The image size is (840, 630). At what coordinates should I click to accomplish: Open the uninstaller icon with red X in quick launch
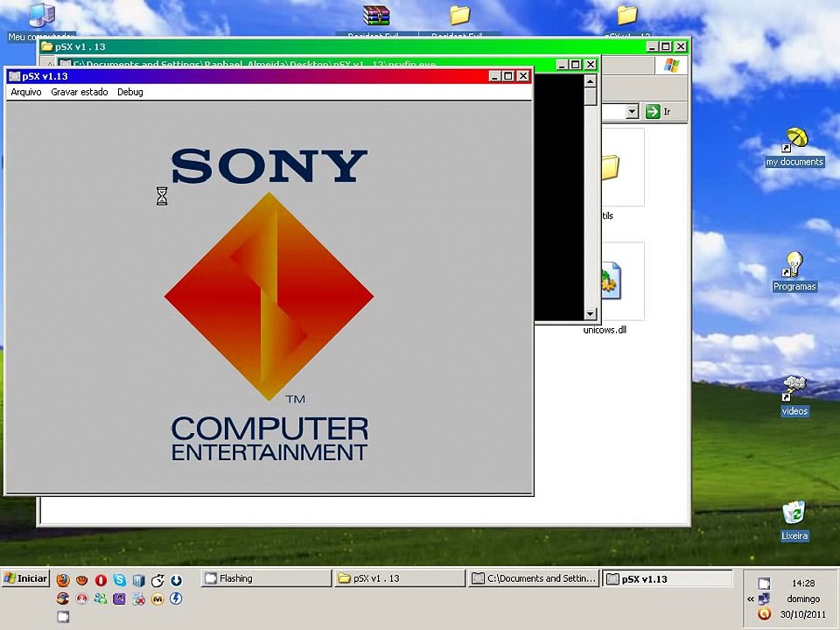pos(139,598)
